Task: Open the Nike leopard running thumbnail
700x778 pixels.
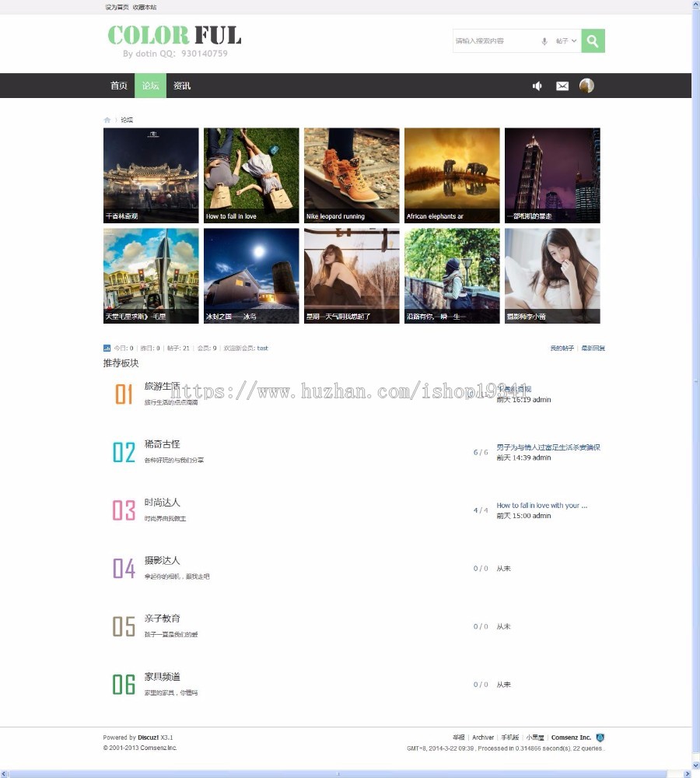Action: 351,174
